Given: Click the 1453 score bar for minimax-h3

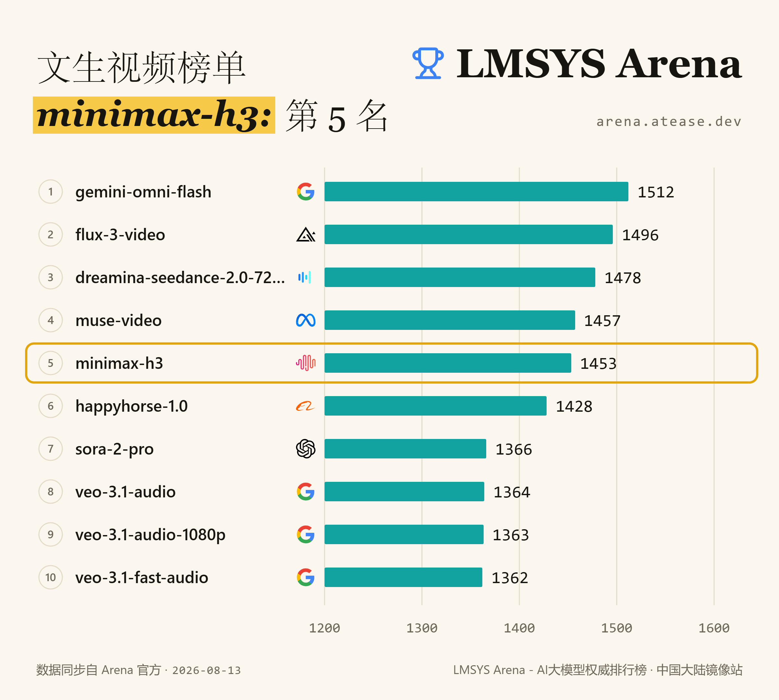Looking at the screenshot, I should [x=448, y=363].
